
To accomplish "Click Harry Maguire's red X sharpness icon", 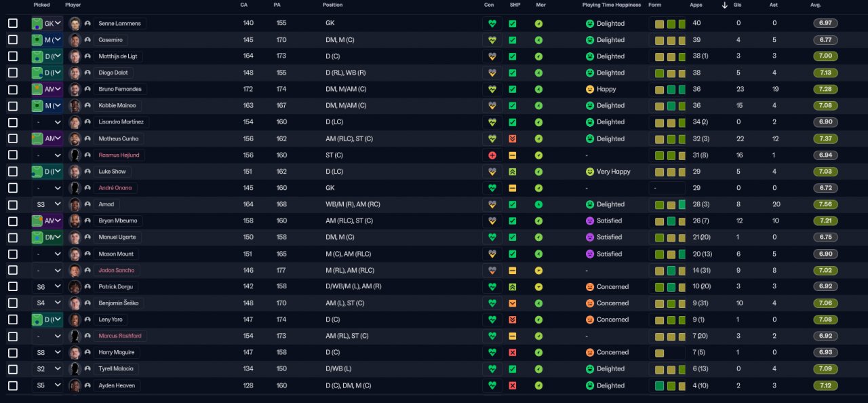I will 513,353.
